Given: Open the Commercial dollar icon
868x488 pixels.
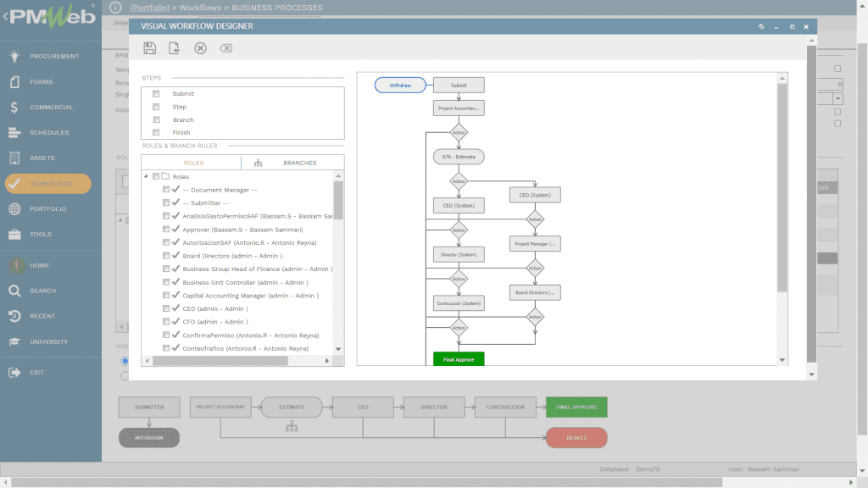Looking at the screenshot, I should tap(14, 108).
